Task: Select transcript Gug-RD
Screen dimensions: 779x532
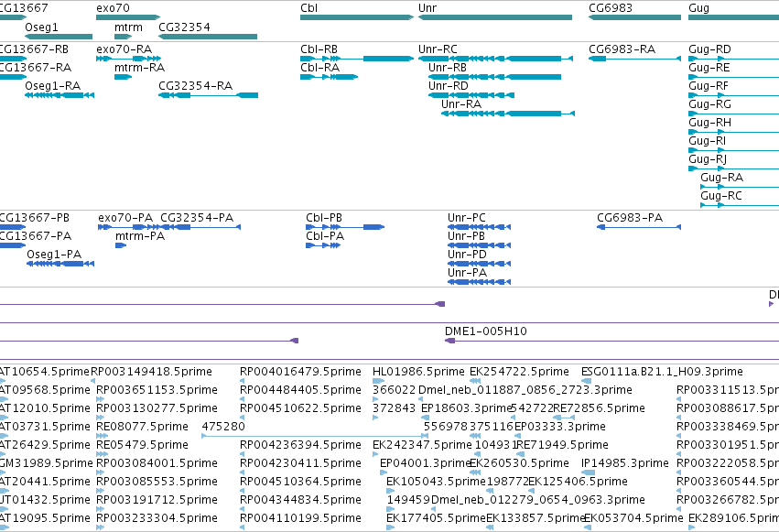Action: (x=734, y=59)
